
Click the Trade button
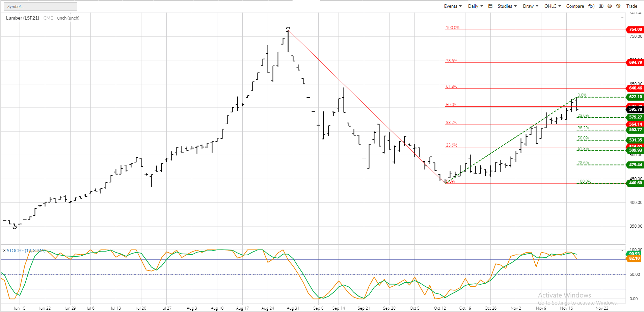tap(632, 6)
